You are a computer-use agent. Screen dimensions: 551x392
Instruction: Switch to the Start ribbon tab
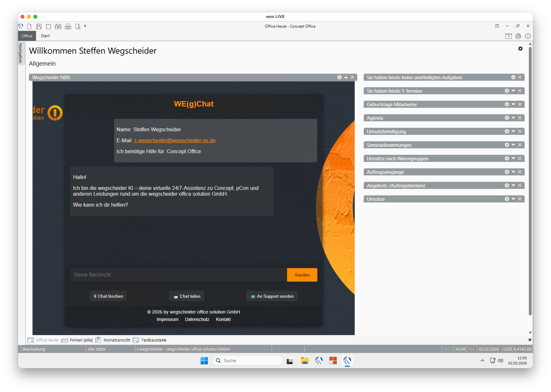[45, 36]
